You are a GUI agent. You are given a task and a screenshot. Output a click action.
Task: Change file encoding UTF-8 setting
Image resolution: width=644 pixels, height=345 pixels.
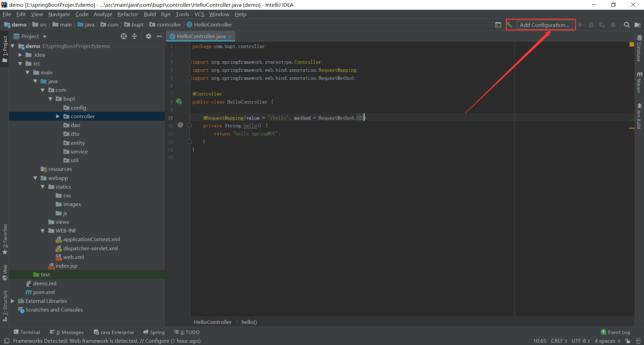[581, 341]
